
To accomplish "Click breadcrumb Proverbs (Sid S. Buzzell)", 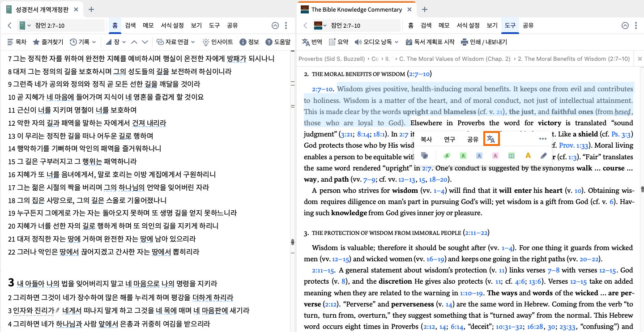I will click(x=332, y=59).
